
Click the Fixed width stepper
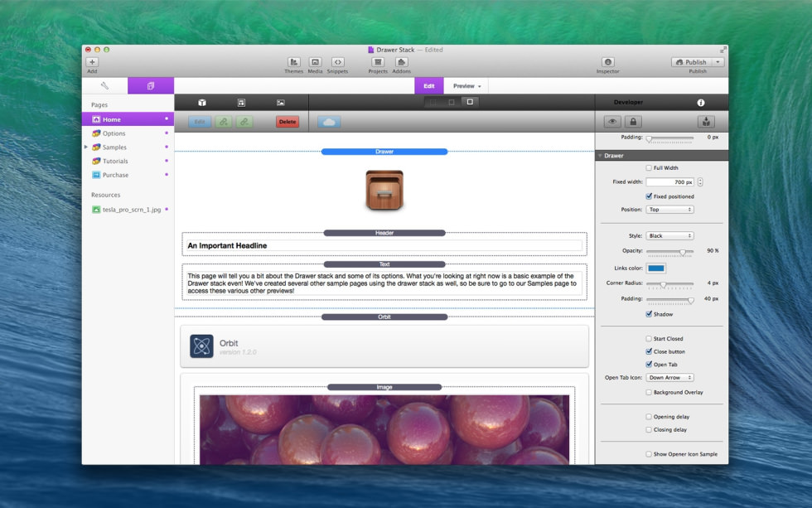[x=700, y=182]
